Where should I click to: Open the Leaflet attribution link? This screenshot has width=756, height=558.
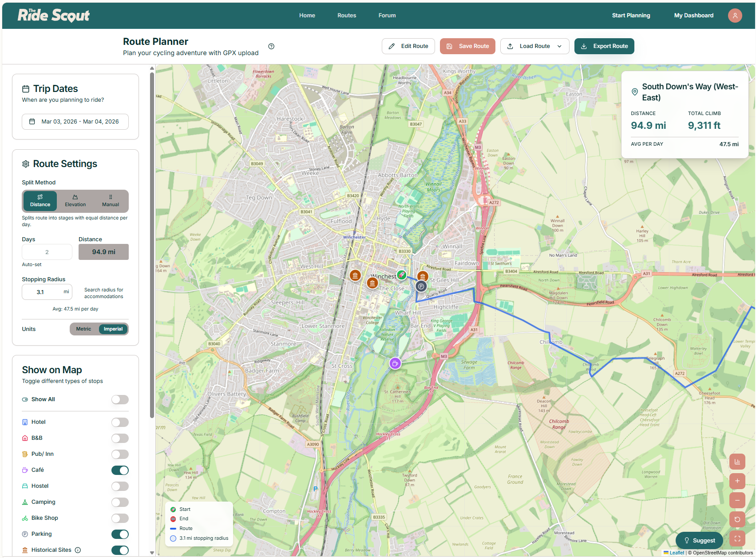677,553
